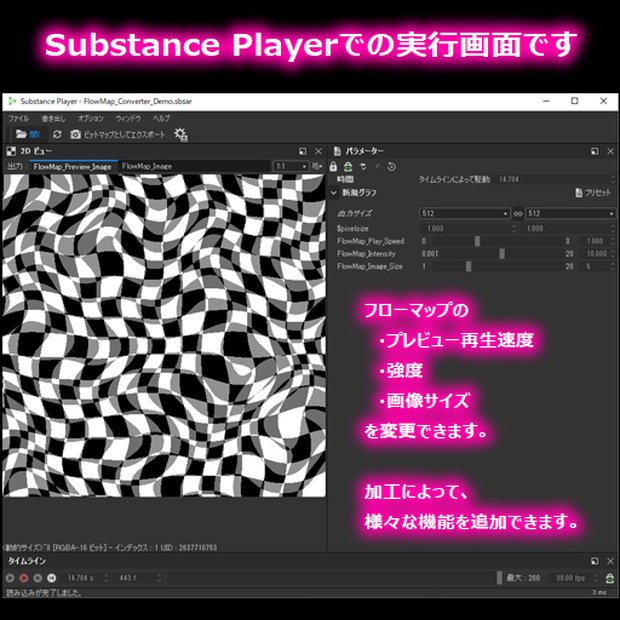This screenshot has width=620, height=620.
Task: Float the 2D view panel
Action: (302, 151)
